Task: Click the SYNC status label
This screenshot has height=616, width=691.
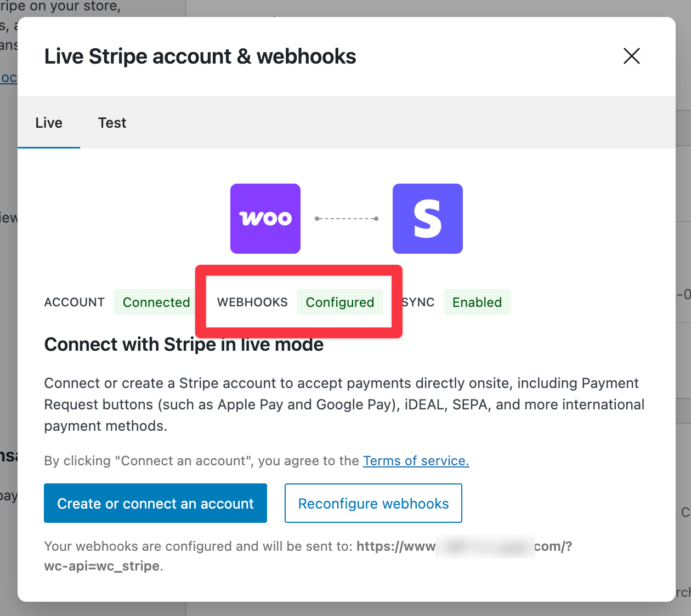Action: click(x=418, y=302)
